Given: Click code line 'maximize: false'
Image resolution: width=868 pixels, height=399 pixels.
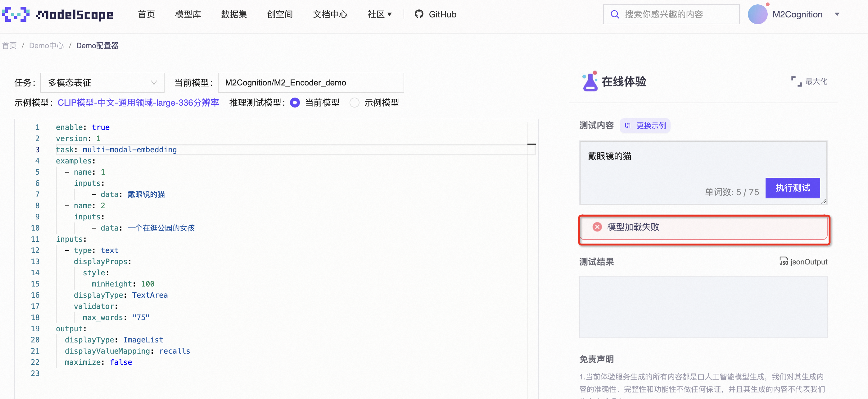Looking at the screenshot, I should 98,362.
